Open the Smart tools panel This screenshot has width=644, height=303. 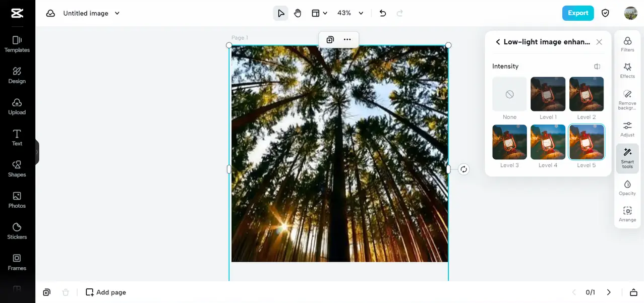pos(627,158)
